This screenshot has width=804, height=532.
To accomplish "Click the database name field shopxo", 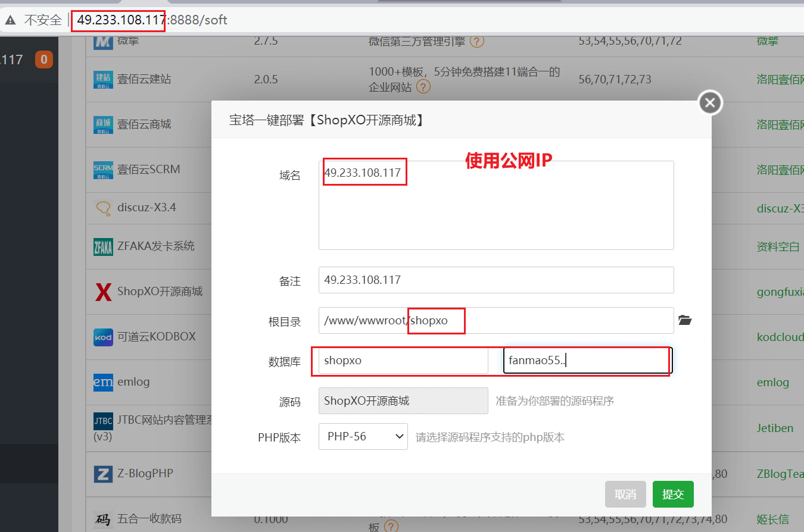I will click(x=403, y=360).
